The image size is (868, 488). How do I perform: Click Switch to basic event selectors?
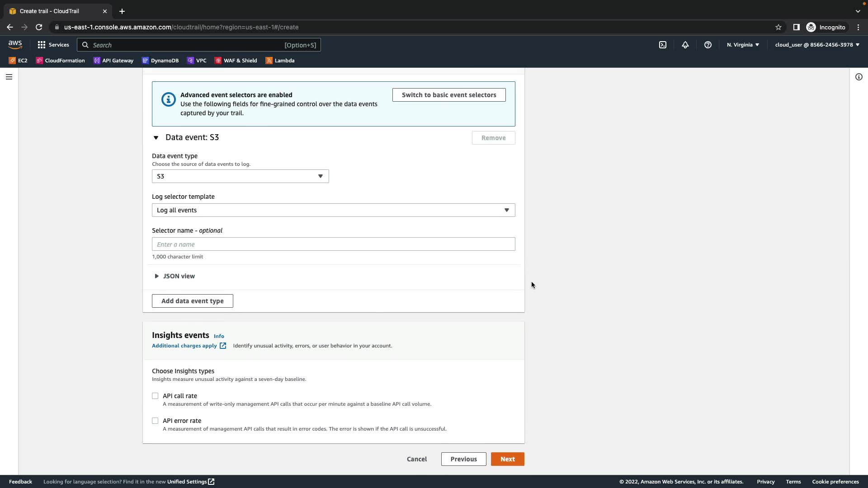pos(448,95)
